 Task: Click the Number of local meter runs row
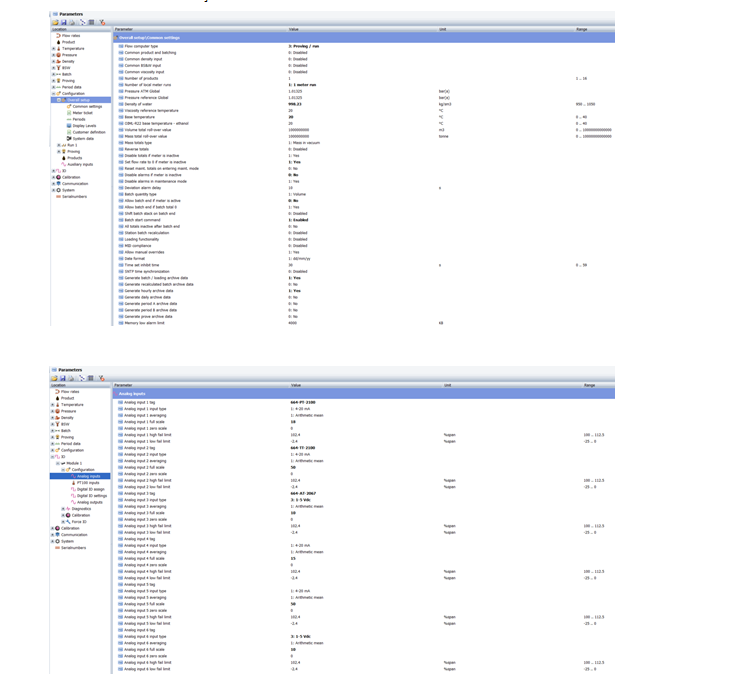(364, 85)
